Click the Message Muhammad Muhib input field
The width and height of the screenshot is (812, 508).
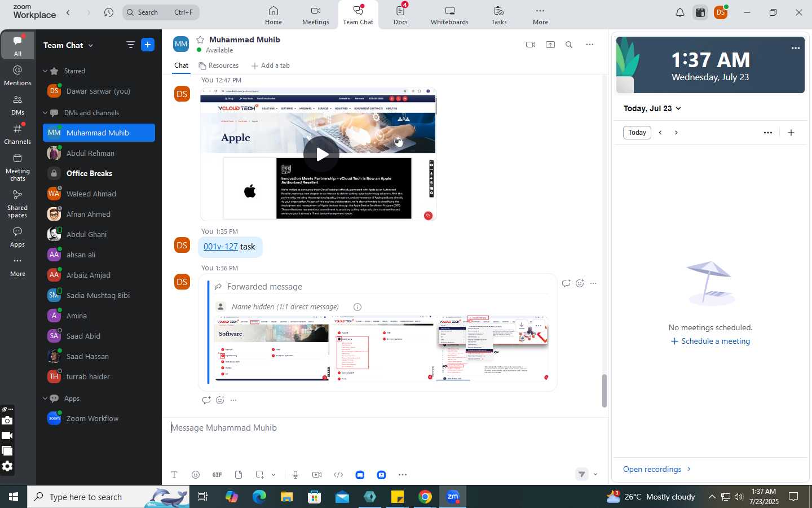coord(385,428)
